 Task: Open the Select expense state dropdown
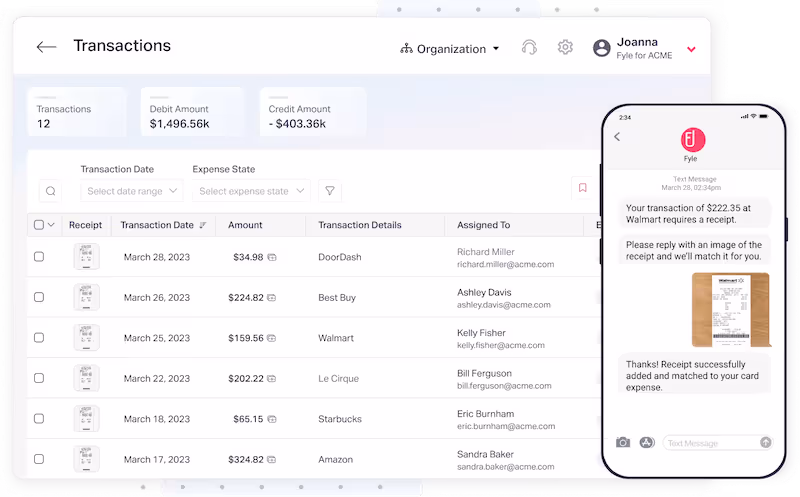(x=251, y=191)
